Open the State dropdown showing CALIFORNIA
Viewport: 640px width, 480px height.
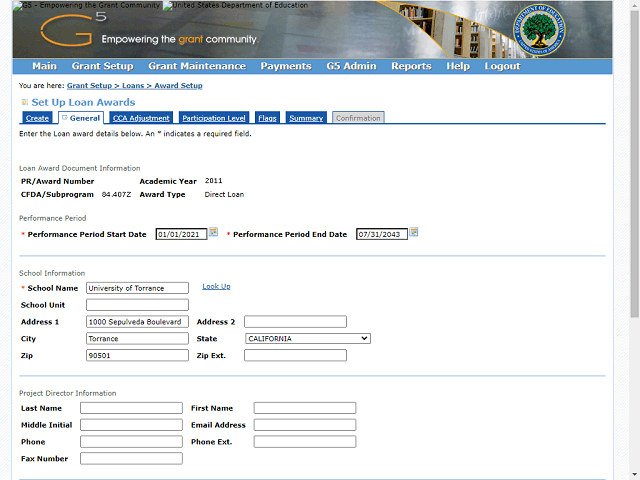click(x=308, y=339)
